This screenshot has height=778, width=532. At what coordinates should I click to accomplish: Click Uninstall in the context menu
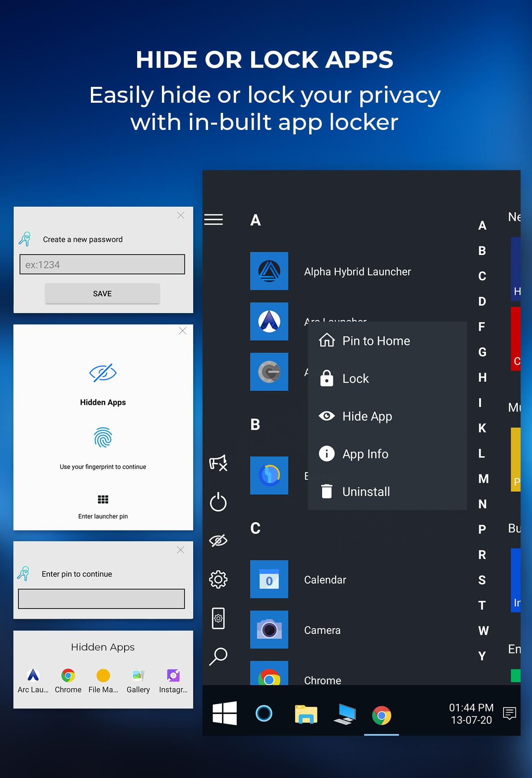[366, 492]
